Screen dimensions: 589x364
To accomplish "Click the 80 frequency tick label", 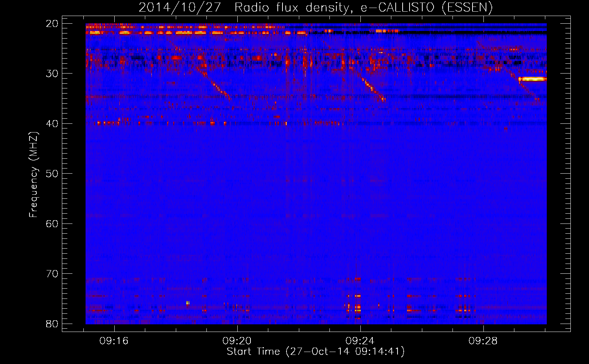I will [52, 324].
